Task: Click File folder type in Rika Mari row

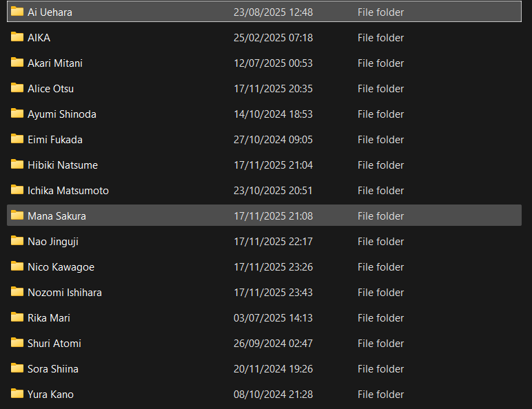Action: coord(380,318)
